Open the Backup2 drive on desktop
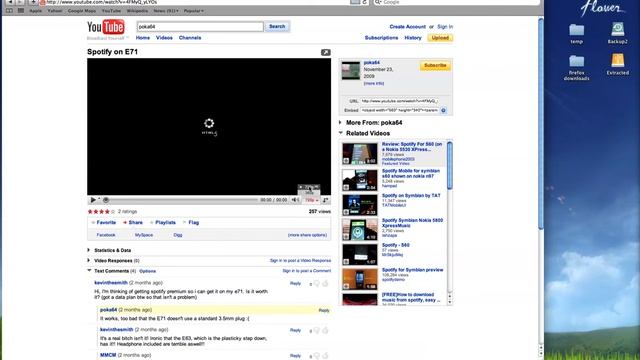640x360 pixels. tap(617, 33)
